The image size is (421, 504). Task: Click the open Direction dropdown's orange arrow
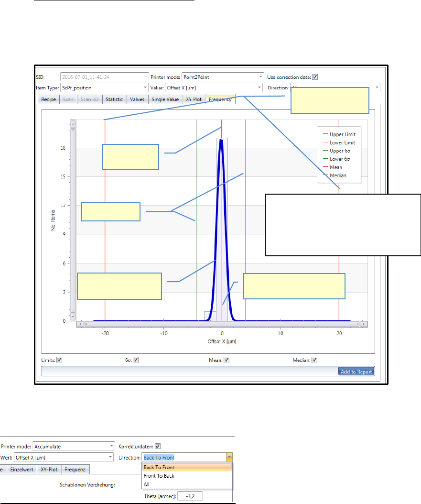(229, 458)
